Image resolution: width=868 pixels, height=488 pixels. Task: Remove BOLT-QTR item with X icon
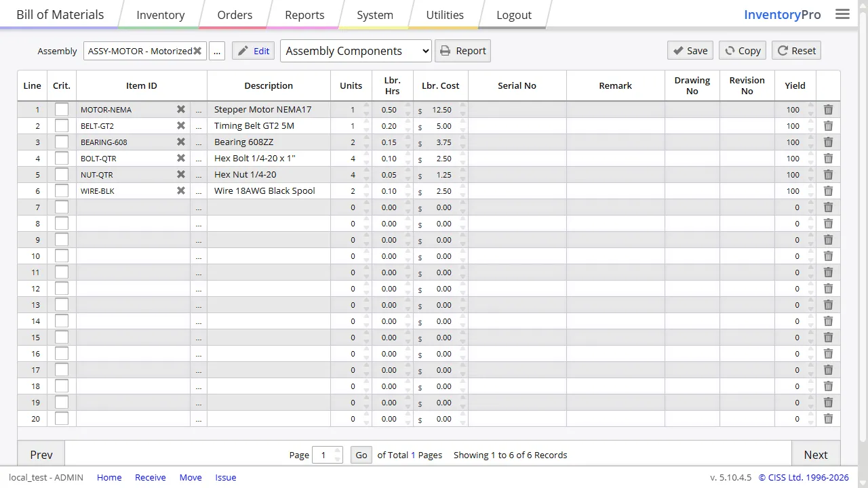point(181,159)
